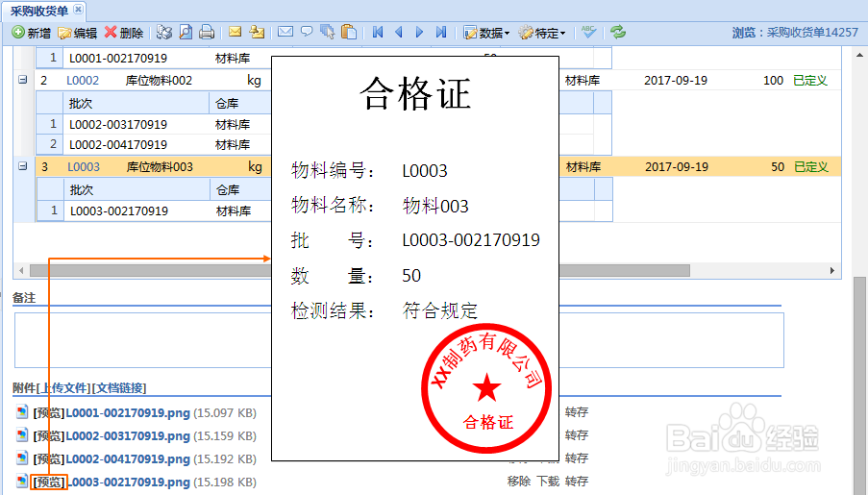Screen dimensions: 868x495
Task: Click the 上传文件 upload link
Action: tap(63, 388)
